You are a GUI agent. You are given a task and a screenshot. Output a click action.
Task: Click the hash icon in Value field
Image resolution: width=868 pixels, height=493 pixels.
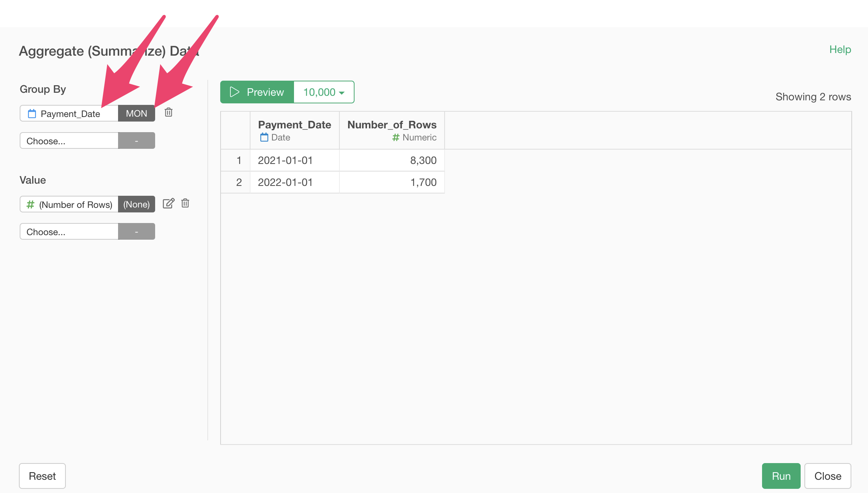tap(30, 204)
